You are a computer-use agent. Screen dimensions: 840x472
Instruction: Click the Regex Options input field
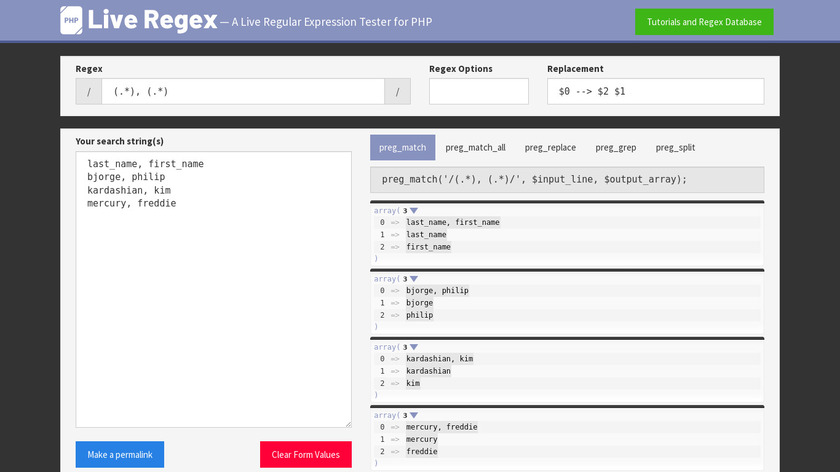click(x=478, y=92)
